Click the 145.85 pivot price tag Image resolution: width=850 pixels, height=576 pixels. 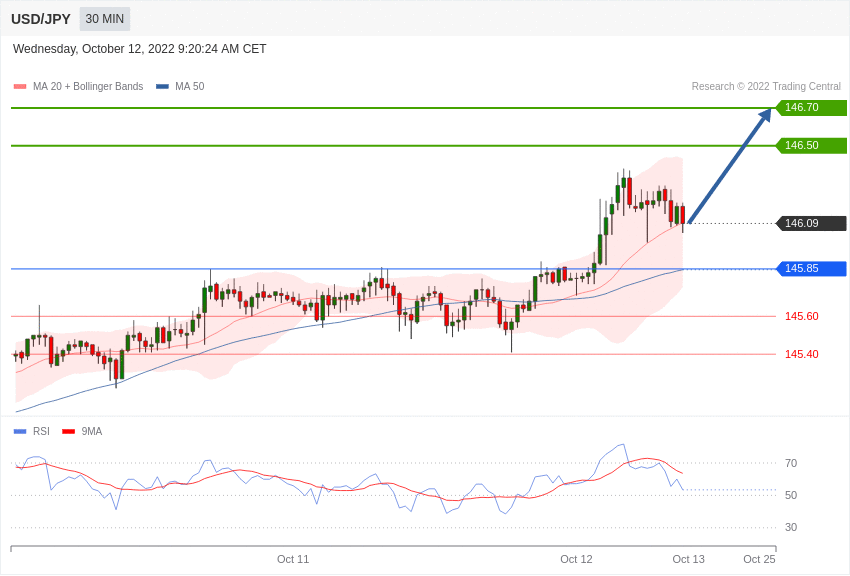coord(812,268)
